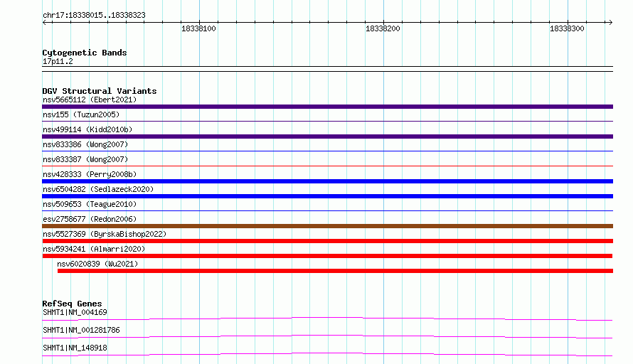Open variant nsv155 (Tuzun2005) label

click(x=81, y=114)
